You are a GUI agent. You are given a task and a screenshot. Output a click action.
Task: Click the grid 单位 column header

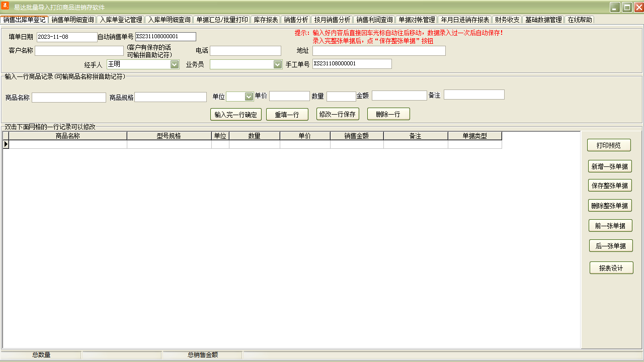point(220,136)
